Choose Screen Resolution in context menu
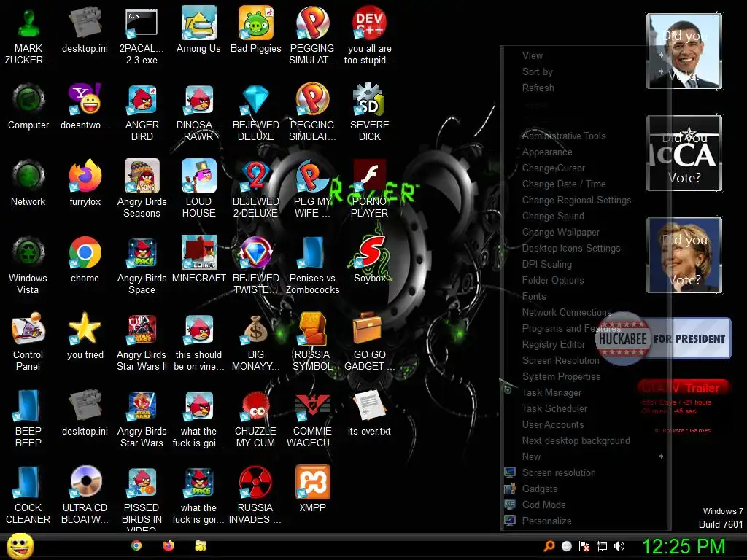747x560 pixels. [x=585, y=360]
